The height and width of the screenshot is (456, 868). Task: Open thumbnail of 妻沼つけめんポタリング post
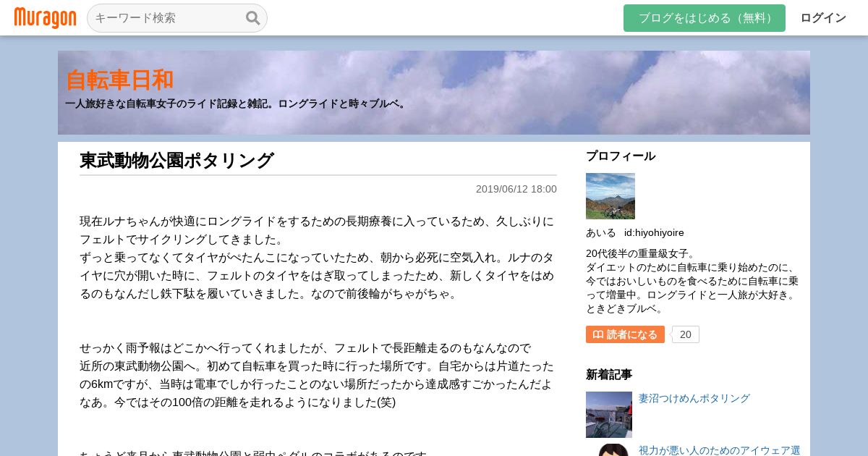pyautogui.click(x=609, y=415)
